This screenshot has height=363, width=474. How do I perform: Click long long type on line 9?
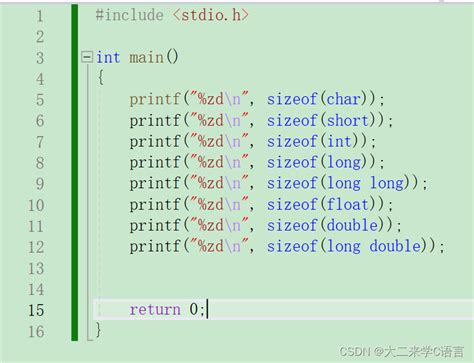click(x=365, y=183)
